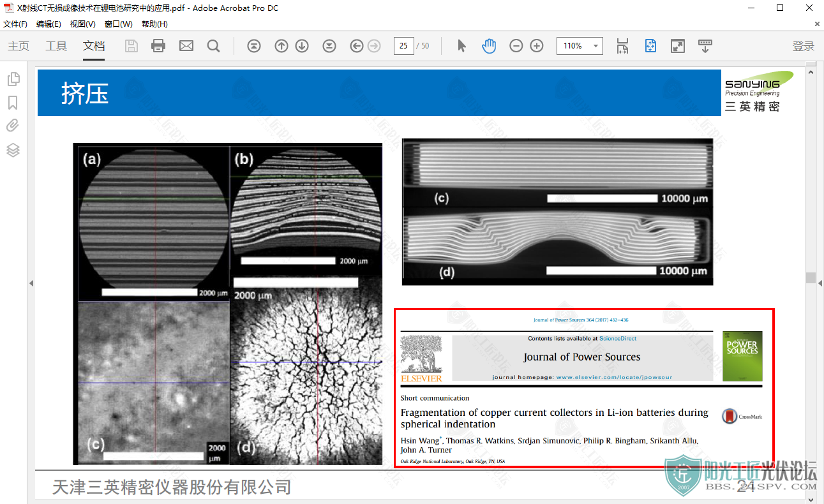
Task: Go to previous view arrow
Action: tap(357, 46)
